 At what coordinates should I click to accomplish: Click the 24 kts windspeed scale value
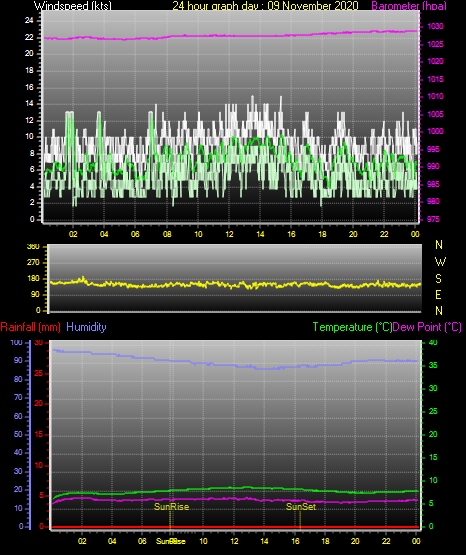pos(29,21)
